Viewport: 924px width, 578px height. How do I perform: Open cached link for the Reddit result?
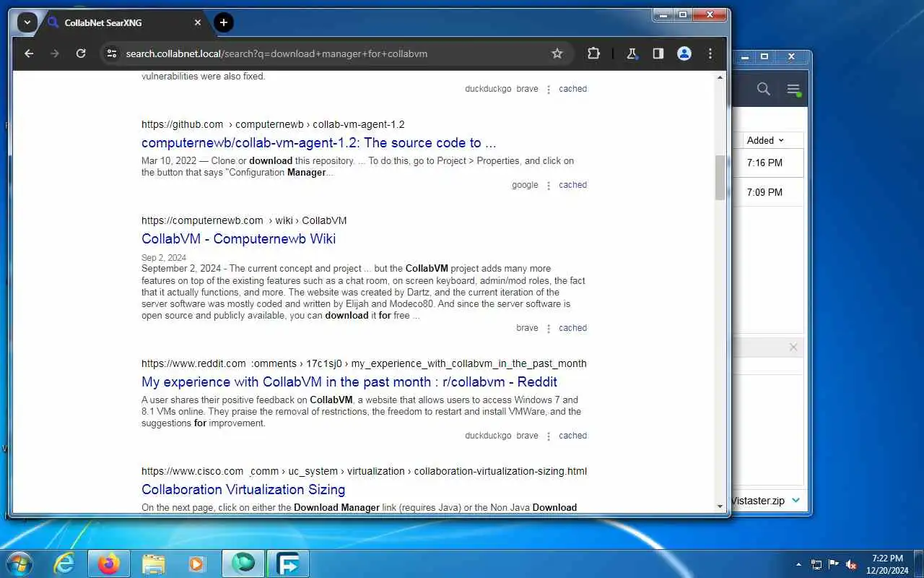[572, 436]
